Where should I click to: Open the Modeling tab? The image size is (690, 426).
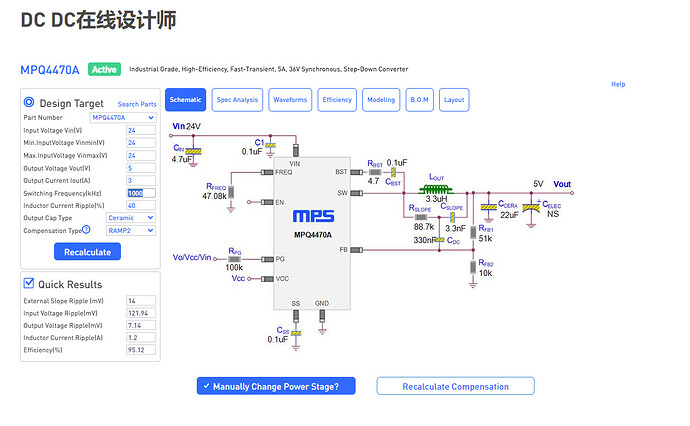point(381,100)
